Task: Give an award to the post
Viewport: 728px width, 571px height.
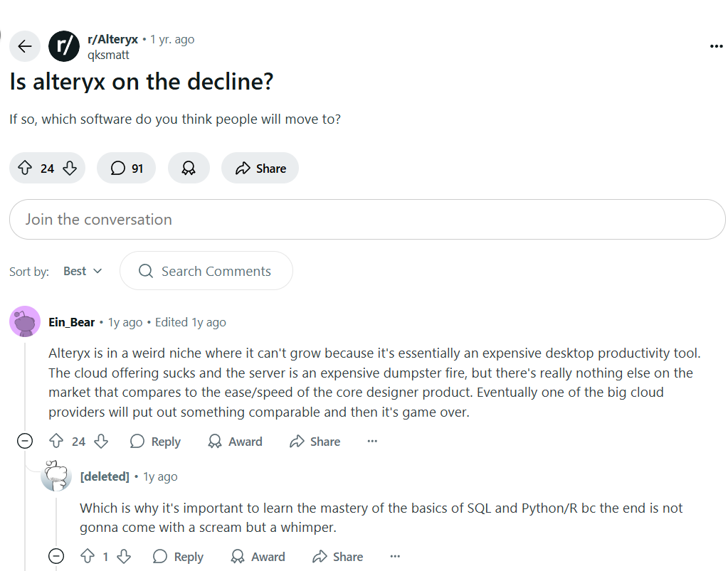Action: pos(188,168)
